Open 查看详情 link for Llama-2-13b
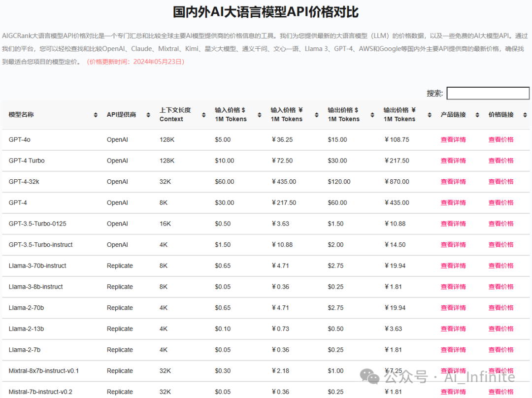Screen dimensions: 532x398 (453, 329)
